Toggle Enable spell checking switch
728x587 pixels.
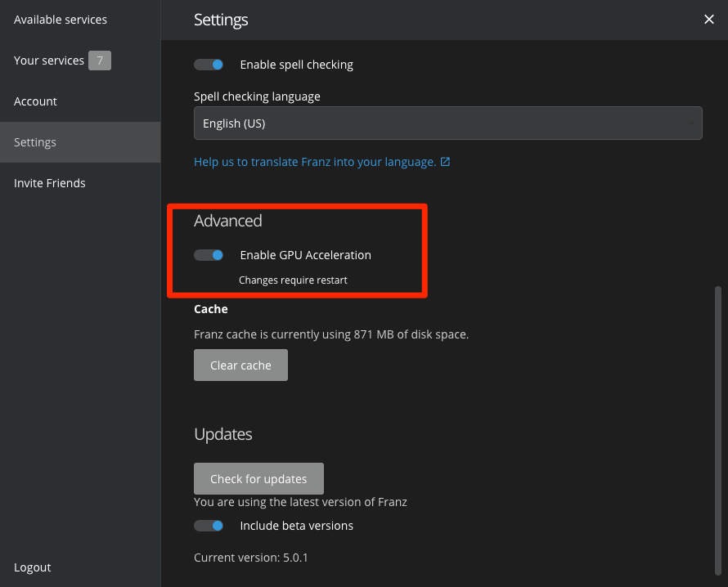point(209,65)
